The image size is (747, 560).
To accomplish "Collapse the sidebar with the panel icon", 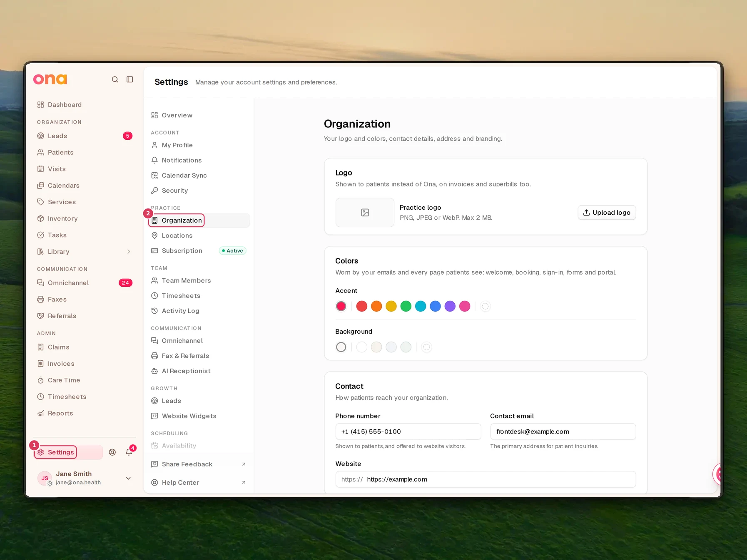I will 130,79.
